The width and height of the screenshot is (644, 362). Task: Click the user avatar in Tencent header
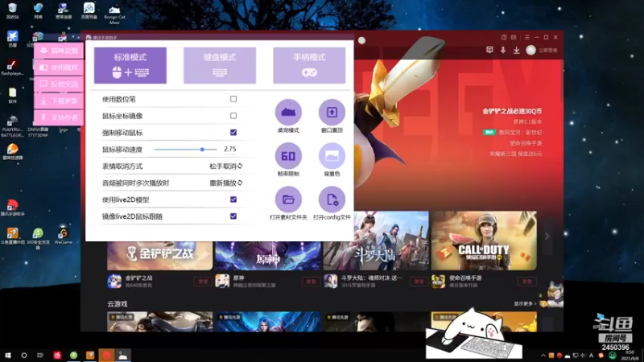coord(531,50)
